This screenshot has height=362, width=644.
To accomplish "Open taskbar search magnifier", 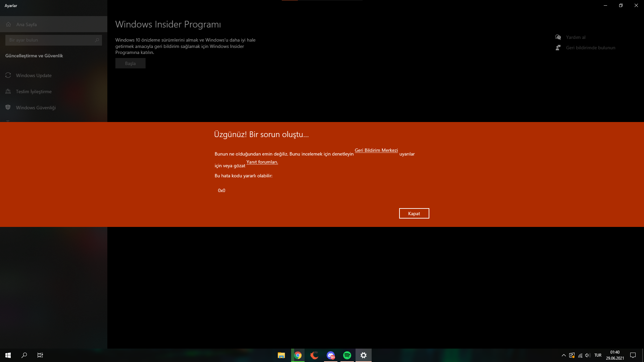I will click(24, 355).
